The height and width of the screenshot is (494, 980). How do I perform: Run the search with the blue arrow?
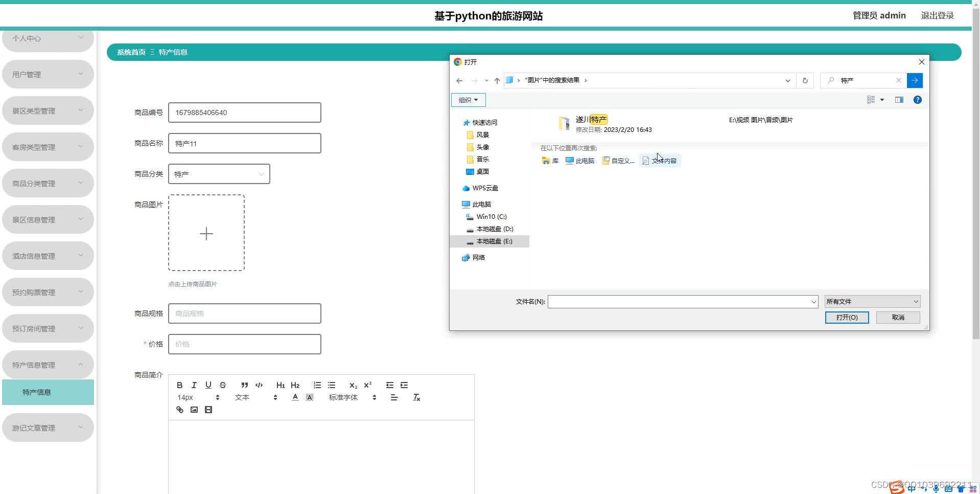(x=915, y=80)
